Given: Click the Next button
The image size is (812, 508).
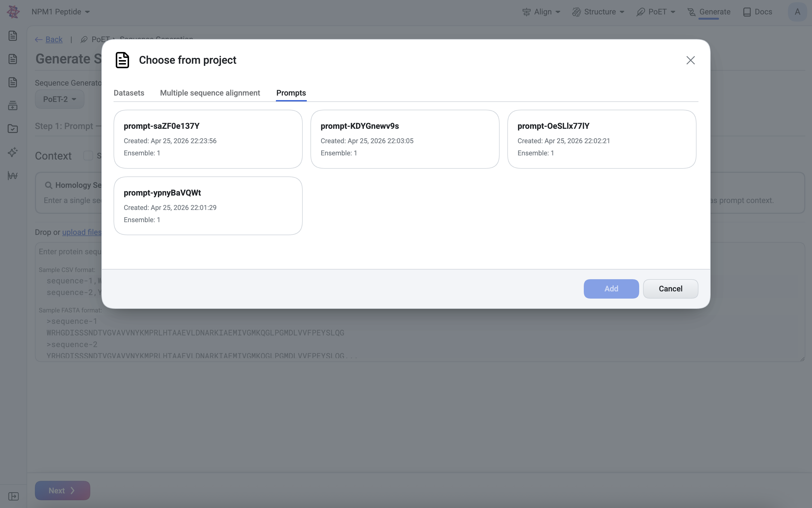Looking at the screenshot, I should 63,491.
